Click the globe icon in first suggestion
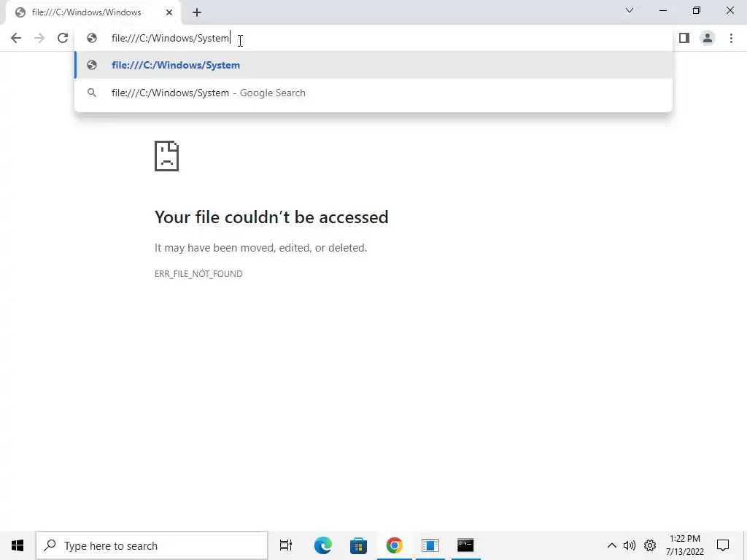 tap(92, 65)
